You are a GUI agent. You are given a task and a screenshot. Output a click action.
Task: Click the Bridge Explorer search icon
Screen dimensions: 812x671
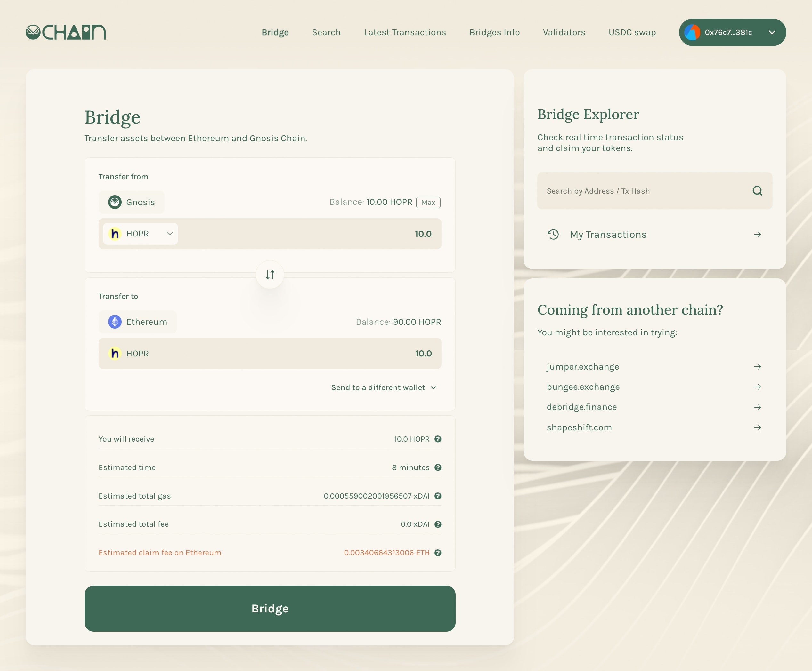(757, 191)
